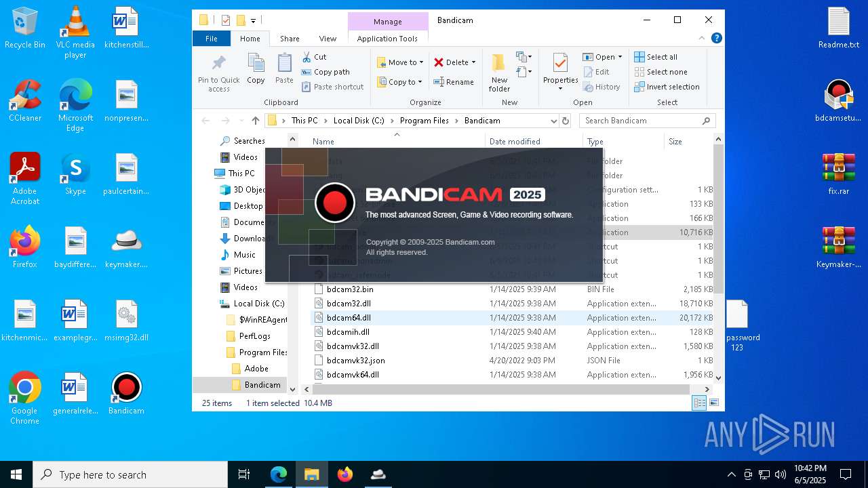
Task: Click Cut in the Clipboard group
Action: point(315,57)
